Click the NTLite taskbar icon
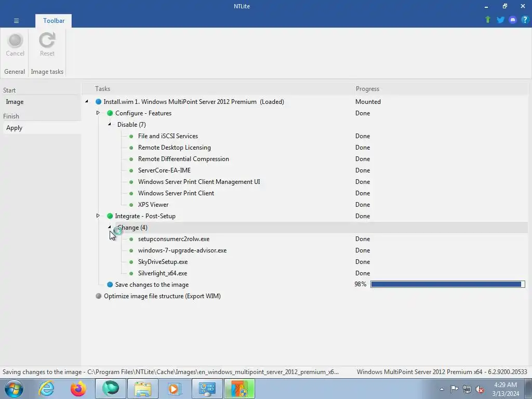The width and height of the screenshot is (532, 399). tap(240, 389)
